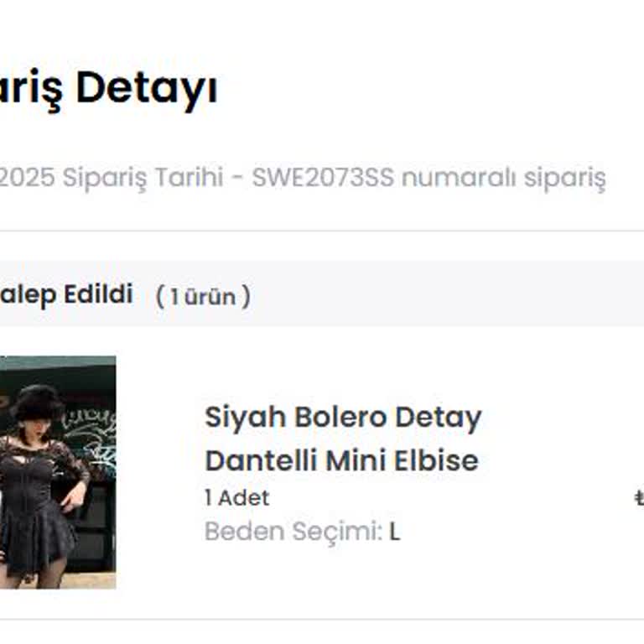The image size is (644, 644).
Task: Click the lira price symbol at right edge
Action: pos(639,499)
